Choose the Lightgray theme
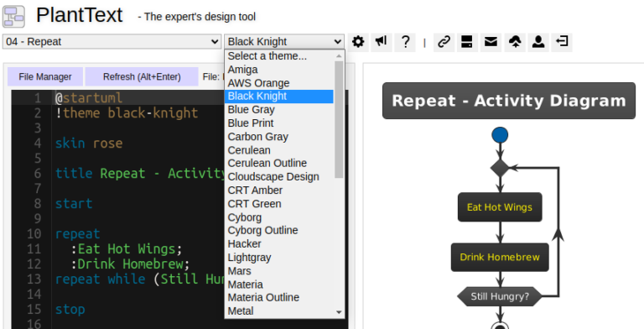The height and width of the screenshot is (329, 644). (279, 258)
